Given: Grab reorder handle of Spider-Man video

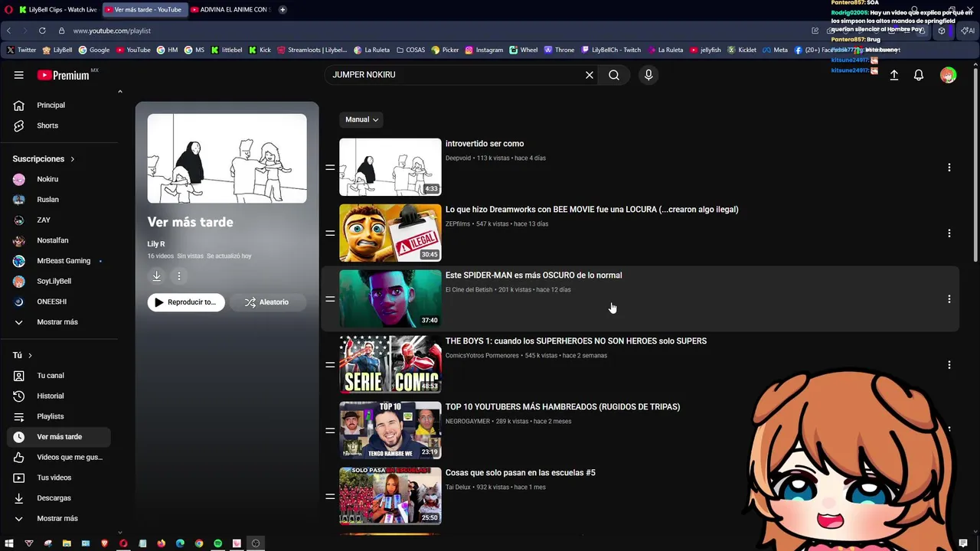Looking at the screenshot, I should tap(330, 298).
